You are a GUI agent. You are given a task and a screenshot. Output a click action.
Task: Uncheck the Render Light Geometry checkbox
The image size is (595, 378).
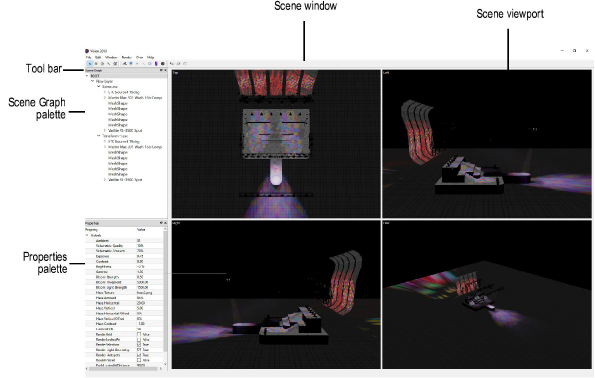139,350
